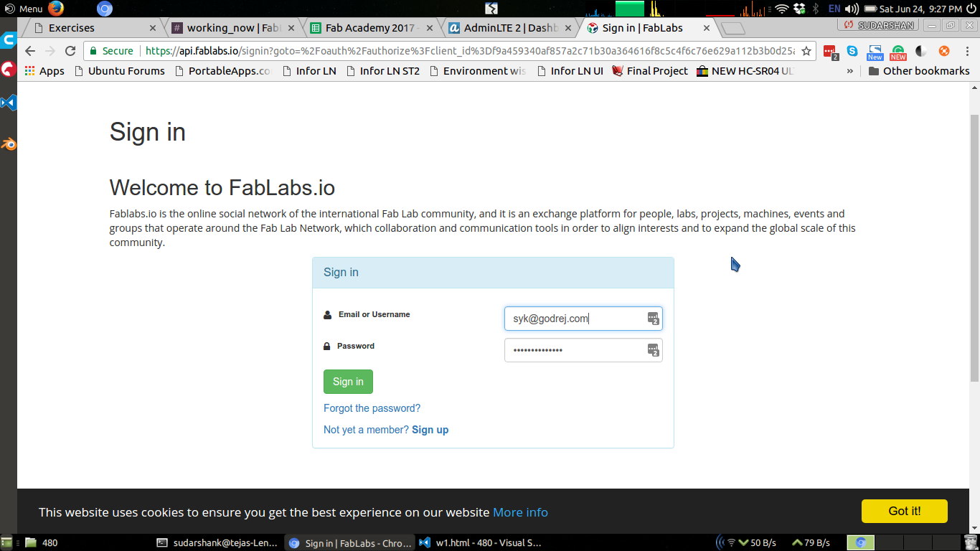Close the Fab Academy 2017 tab
This screenshot has width=980, height=551.
pos(430,28)
